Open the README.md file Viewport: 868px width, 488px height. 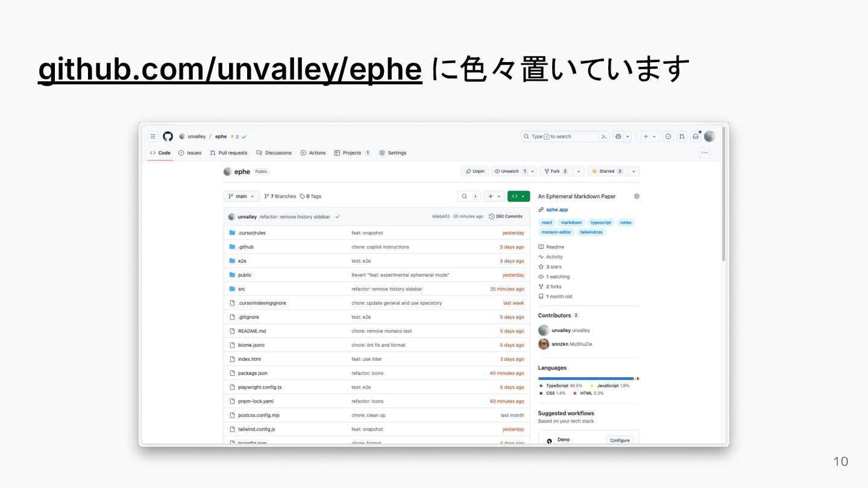[x=252, y=331]
